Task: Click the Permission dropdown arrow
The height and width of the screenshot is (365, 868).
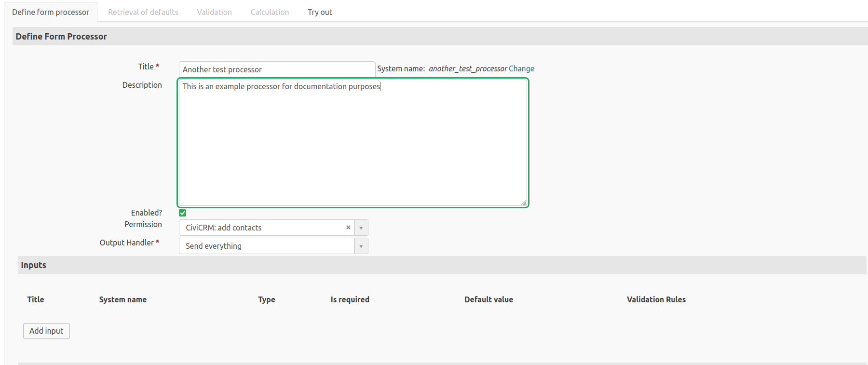Action: (x=361, y=228)
